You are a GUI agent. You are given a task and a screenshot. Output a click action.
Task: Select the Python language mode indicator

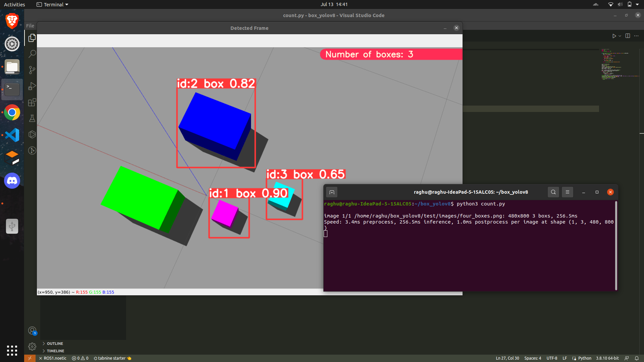[x=585, y=358]
